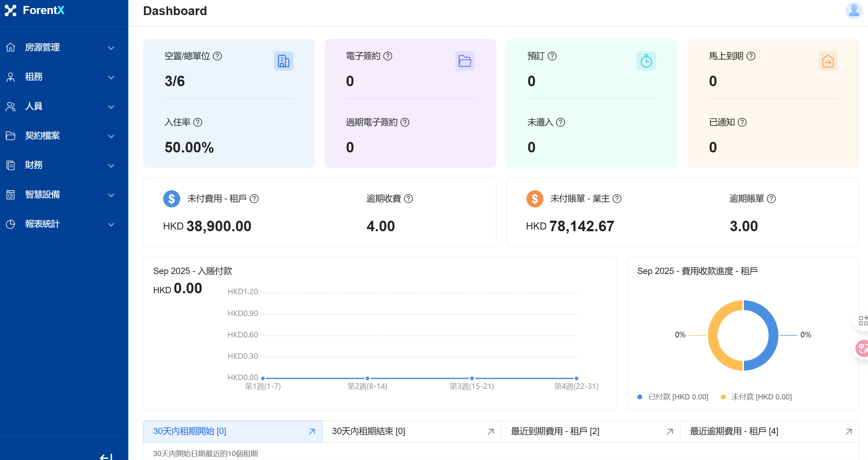Click the pink translate floating icon

pos(862,348)
